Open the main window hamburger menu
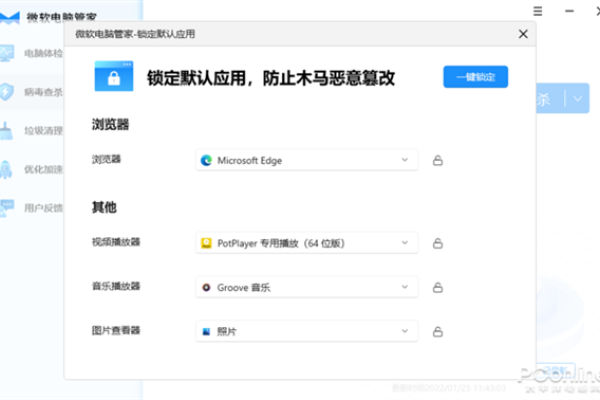 click(538, 11)
